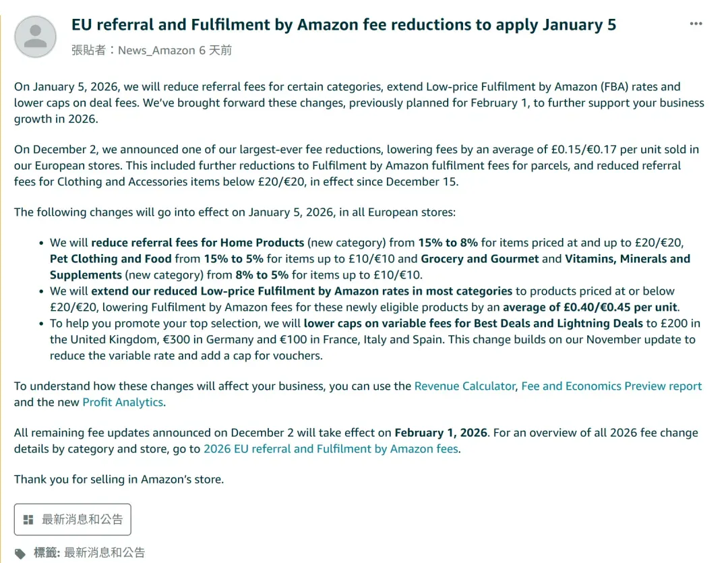Click 'Thank you for selling in Amazon's store'

[119, 479]
